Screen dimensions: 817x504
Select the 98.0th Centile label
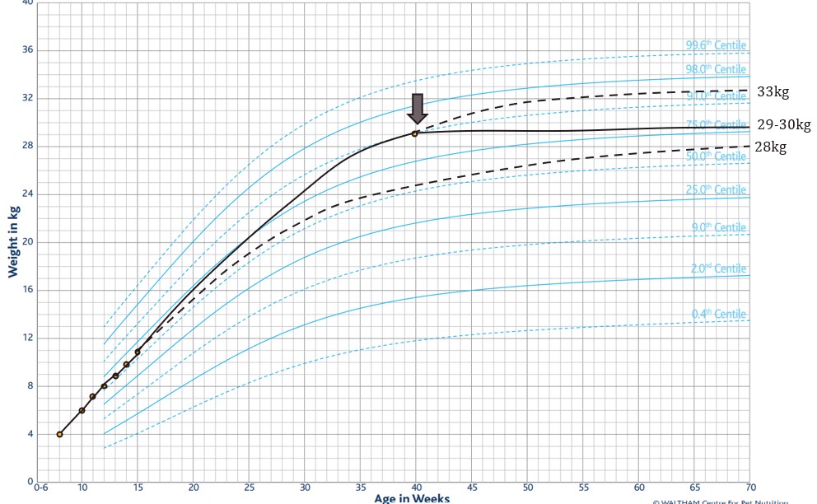pyautogui.click(x=716, y=69)
